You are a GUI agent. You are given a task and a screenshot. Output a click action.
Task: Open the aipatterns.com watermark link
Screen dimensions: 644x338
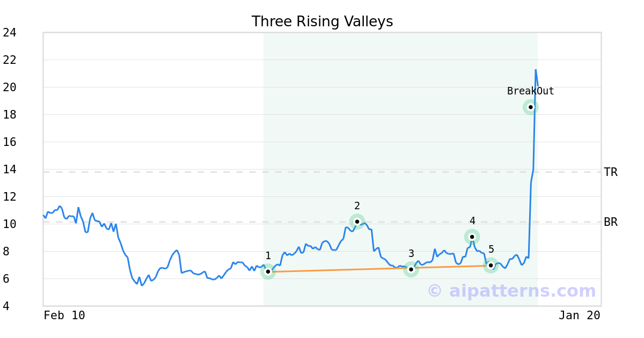(511, 291)
